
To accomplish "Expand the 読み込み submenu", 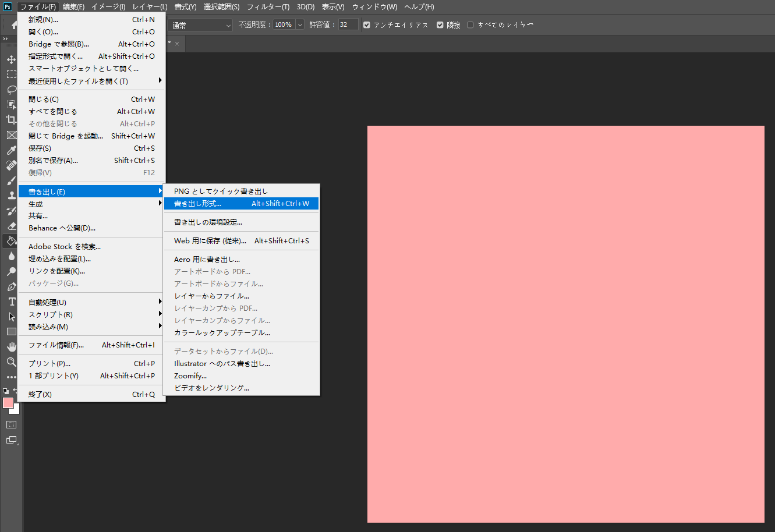I will (91, 327).
